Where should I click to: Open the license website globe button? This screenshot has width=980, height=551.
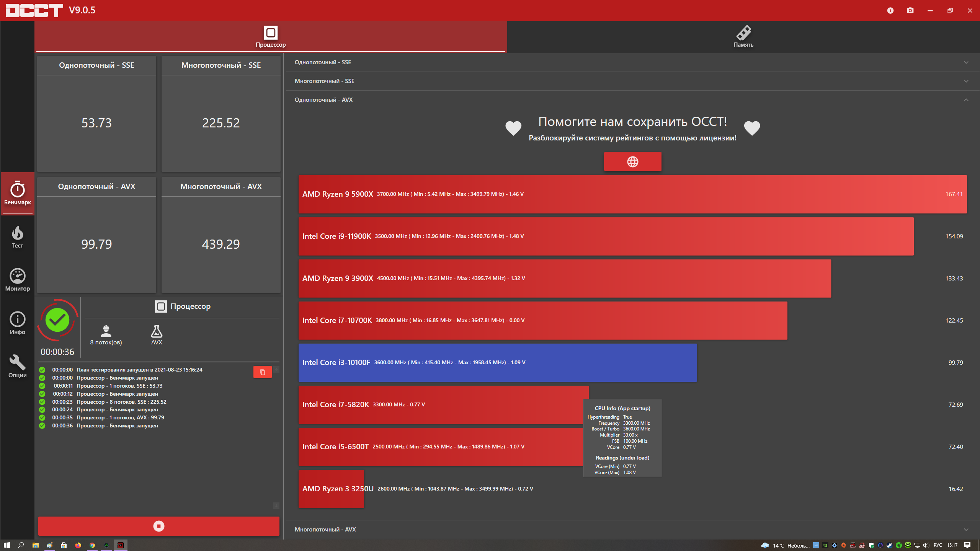[x=632, y=161]
